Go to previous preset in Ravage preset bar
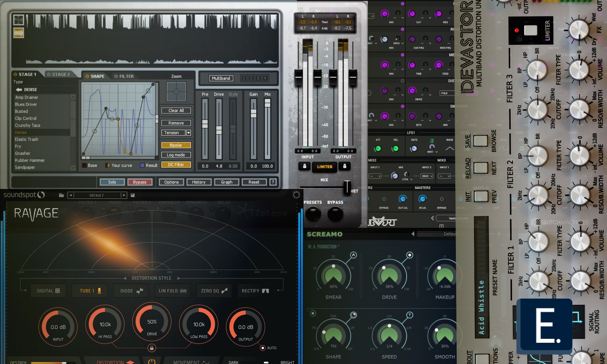 pos(71,195)
